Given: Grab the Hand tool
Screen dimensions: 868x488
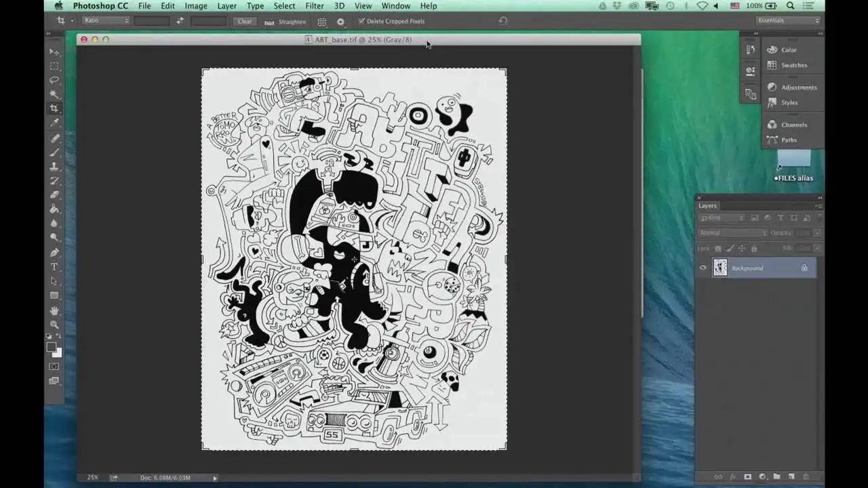Looking at the screenshot, I should [54, 310].
